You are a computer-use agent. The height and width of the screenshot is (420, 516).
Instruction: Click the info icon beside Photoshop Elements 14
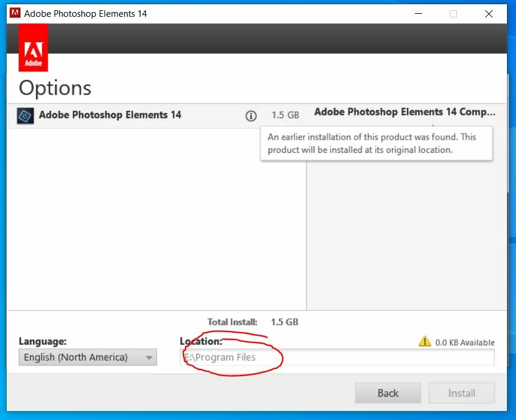point(250,116)
